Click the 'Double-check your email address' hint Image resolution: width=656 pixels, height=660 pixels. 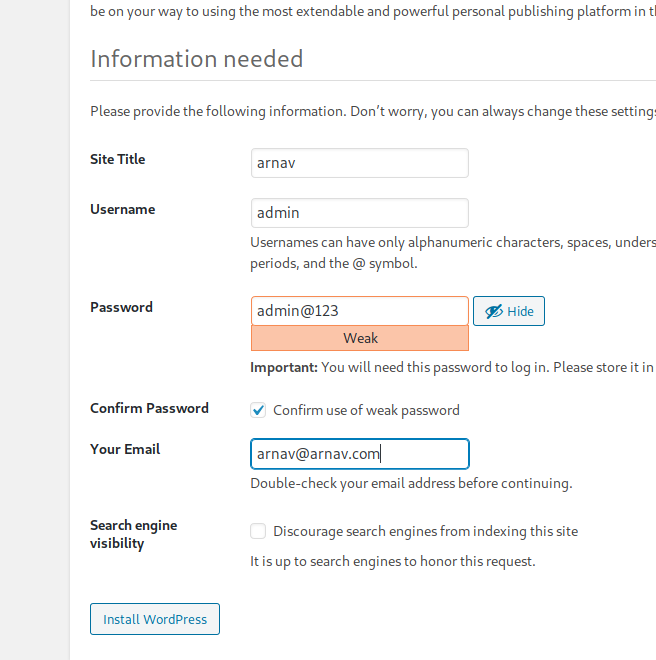coord(411,484)
